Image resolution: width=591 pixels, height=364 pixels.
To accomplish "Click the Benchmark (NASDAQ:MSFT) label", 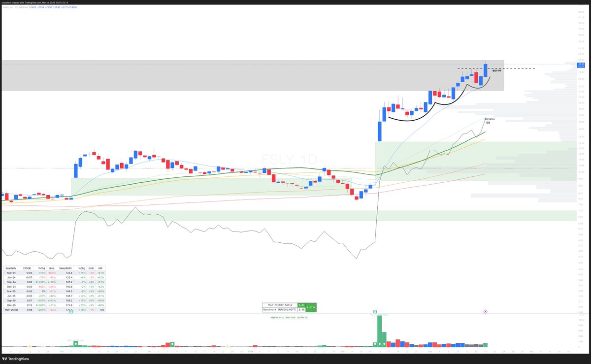I will [x=280, y=309].
